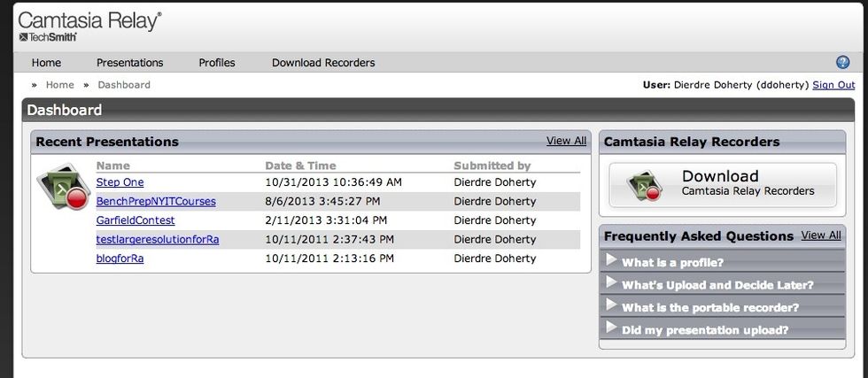Click the Recent Presentations recorder icon

[63, 187]
